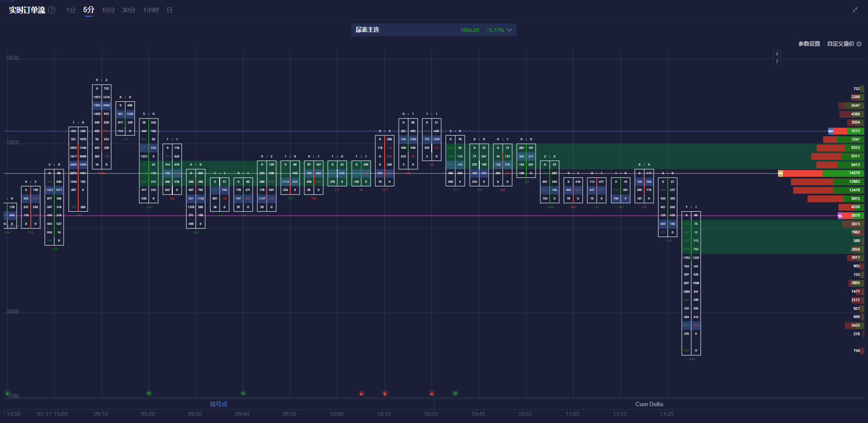Switch chart to 30分 interval
The image size is (868, 423).
pyautogui.click(x=128, y=10)
